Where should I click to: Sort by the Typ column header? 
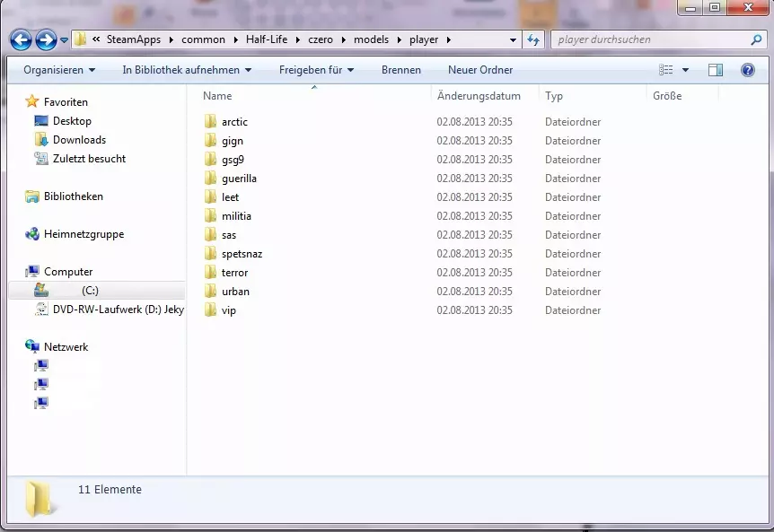tap(554, 96)
